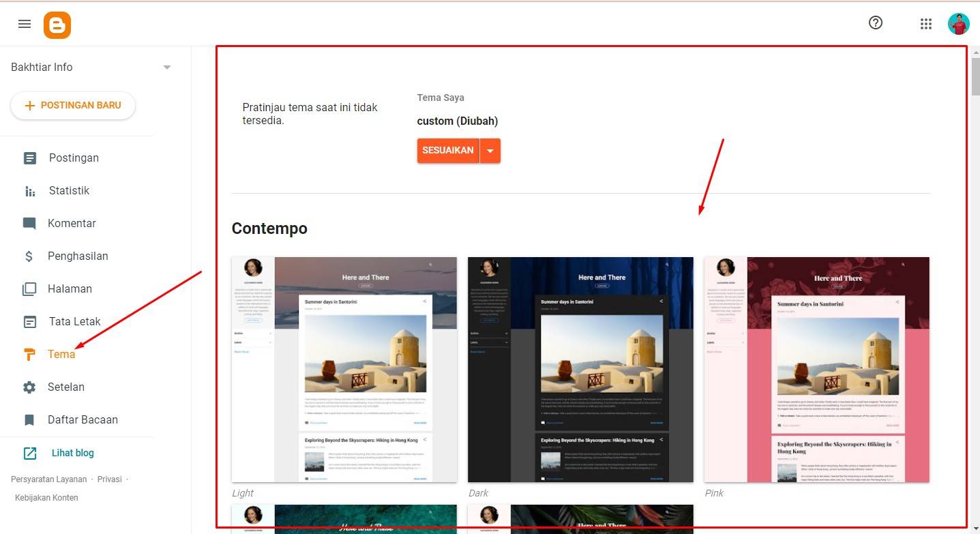Open the dropdown arrow beside SESUAIKAN
Viewport: 980px width, 534px height.
click(490, 151)
